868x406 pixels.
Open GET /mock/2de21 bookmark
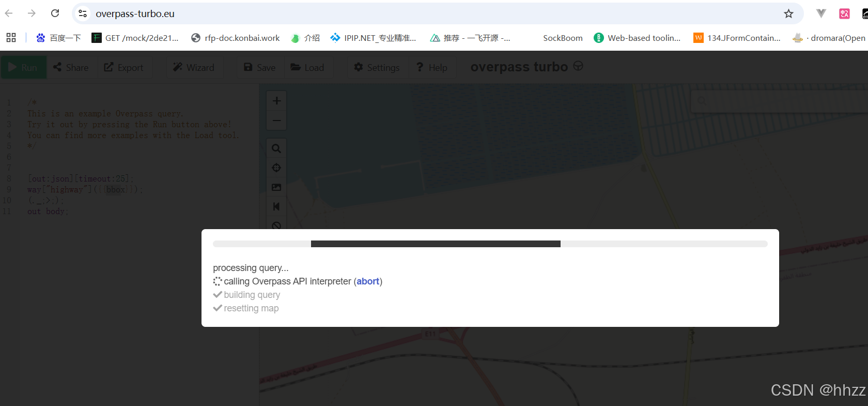pos(135,38)
